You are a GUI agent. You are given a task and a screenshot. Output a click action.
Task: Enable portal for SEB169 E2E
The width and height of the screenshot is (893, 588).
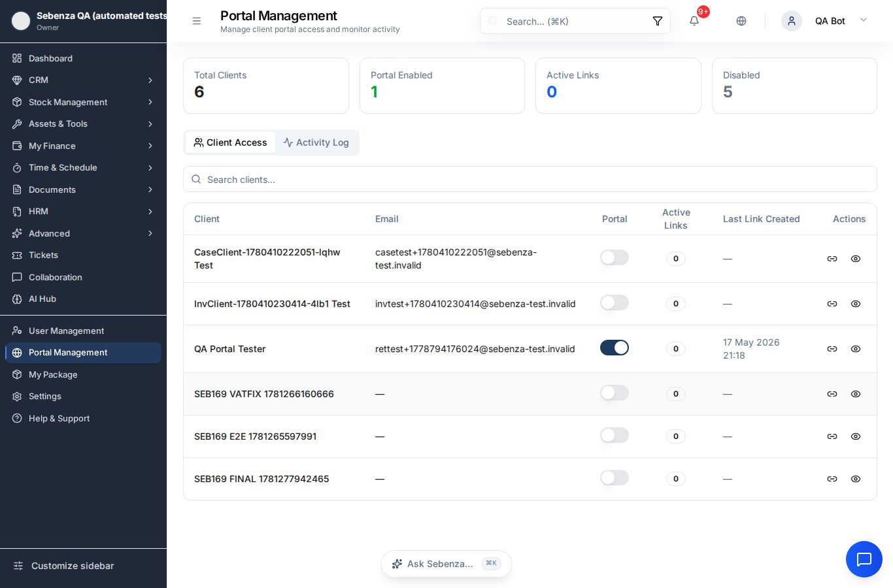pos(615,435)
